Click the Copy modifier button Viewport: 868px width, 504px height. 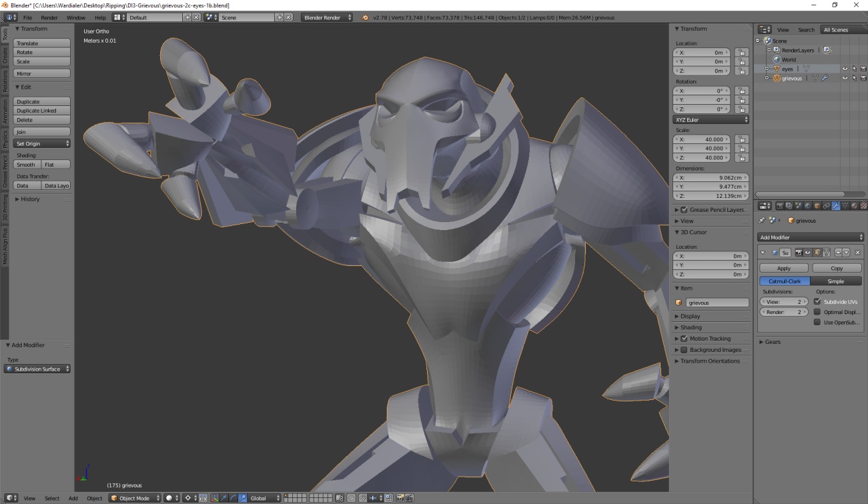click(837, 268)
